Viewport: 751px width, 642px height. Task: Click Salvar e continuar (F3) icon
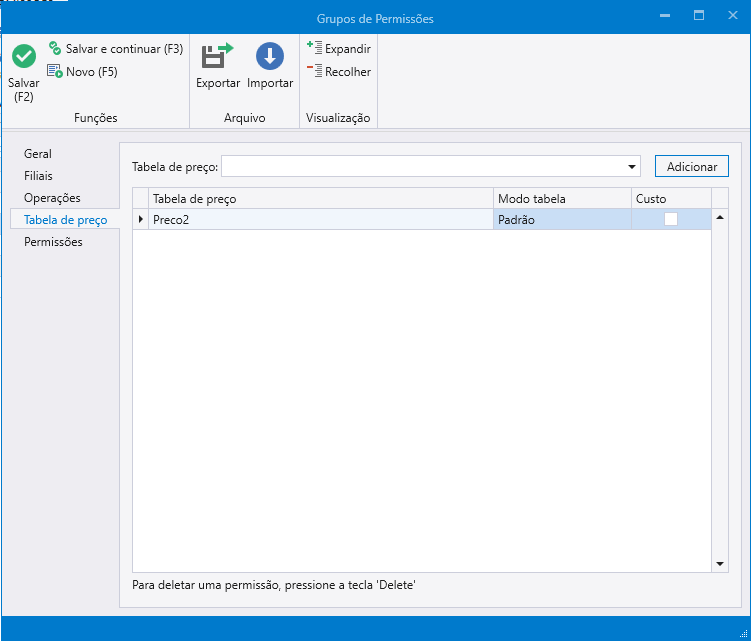click(x=55, y=49)
